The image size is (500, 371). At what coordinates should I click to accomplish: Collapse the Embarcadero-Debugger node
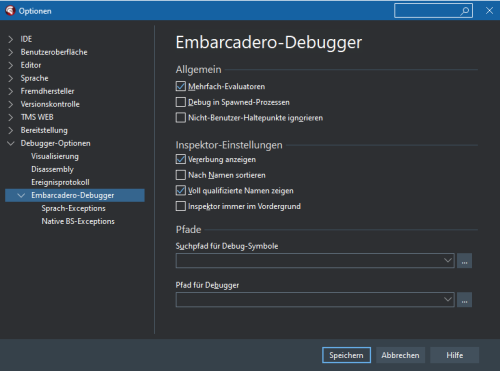(21, 195)
